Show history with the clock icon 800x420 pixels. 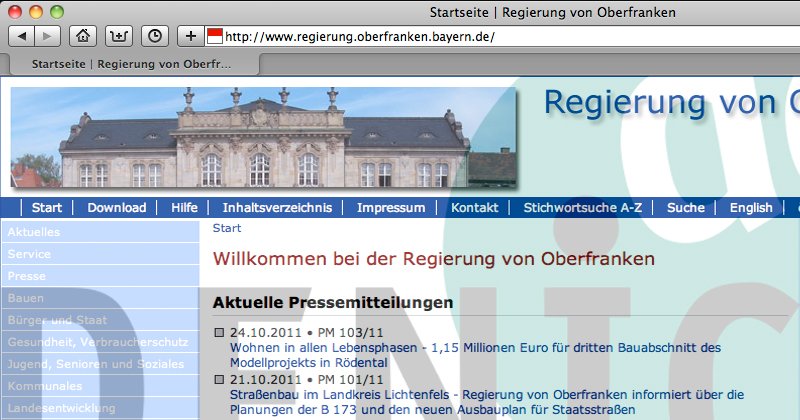pos(155,36)
